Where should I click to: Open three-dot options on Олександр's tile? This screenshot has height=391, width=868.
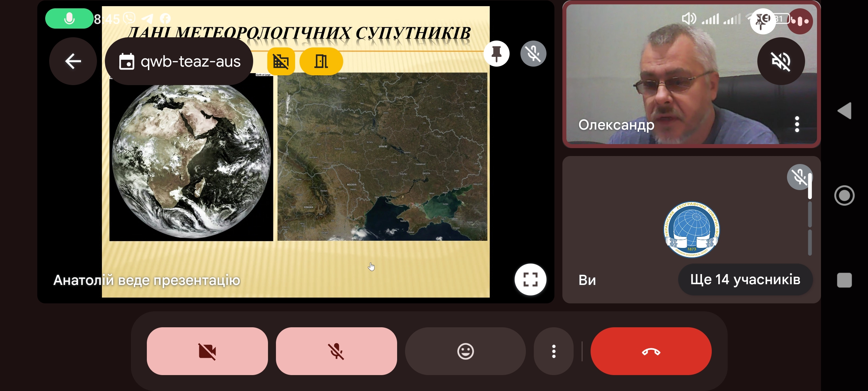click(x=797, y=124)
